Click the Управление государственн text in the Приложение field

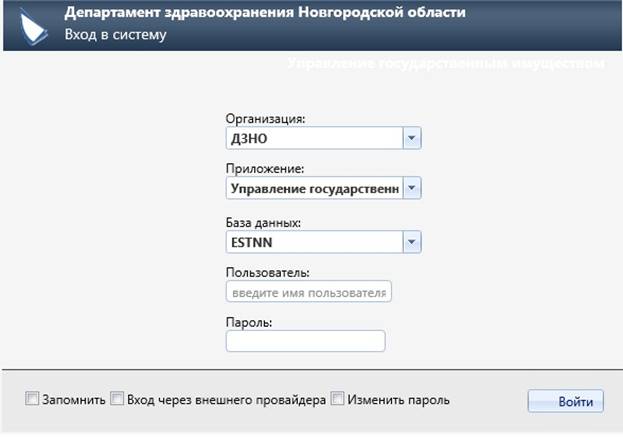(x=313, y=189)
